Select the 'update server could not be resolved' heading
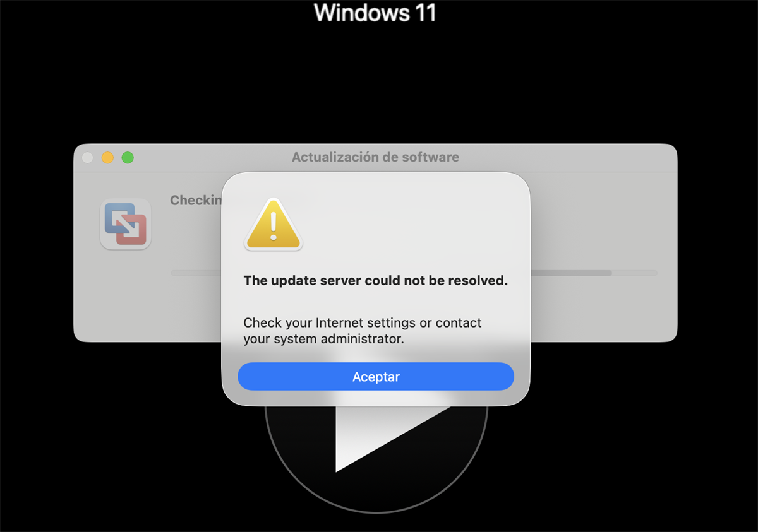This screenshot has height=532, width=758. pyautogui.click(x=376, y=281)
